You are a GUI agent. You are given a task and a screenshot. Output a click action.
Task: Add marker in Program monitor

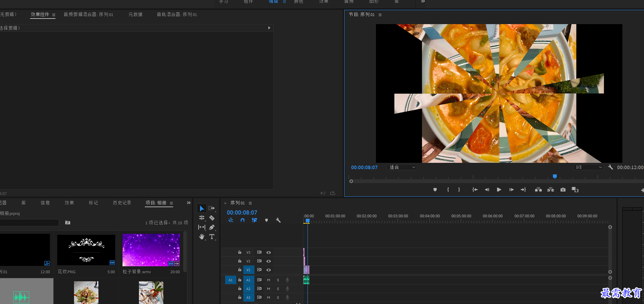[435, 190]
